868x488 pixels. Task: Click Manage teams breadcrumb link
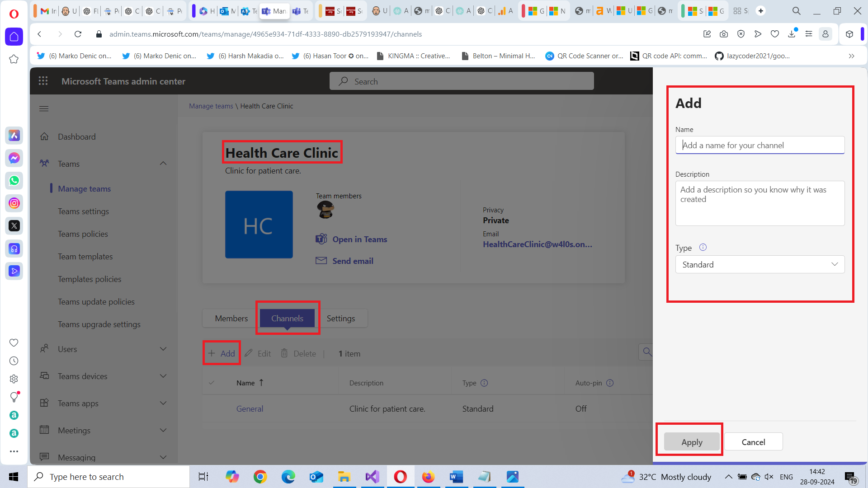[x=211, y=106]
